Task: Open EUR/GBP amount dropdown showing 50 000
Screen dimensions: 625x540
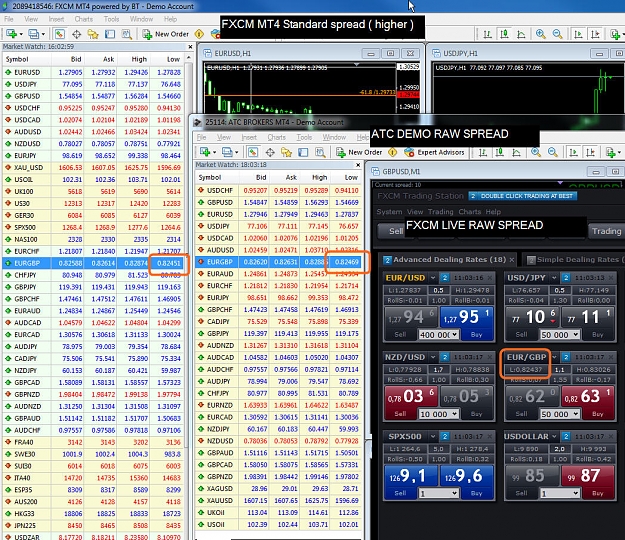Action: (x=560, y=414)
